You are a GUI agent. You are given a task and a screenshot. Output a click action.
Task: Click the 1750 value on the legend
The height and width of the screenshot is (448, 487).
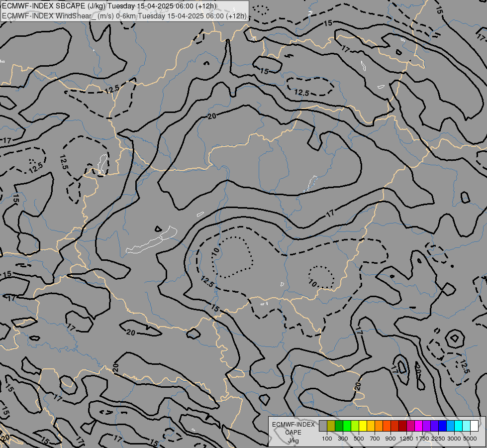coord(422,439)
